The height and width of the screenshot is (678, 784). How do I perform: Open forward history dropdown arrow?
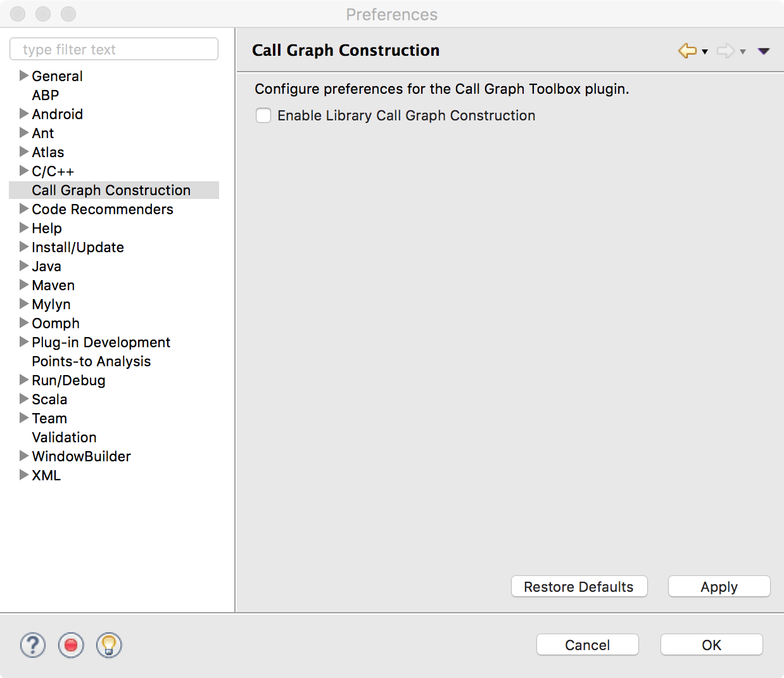click(x=743, y=52)
